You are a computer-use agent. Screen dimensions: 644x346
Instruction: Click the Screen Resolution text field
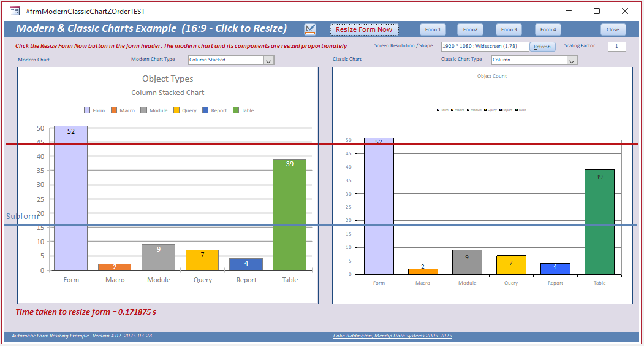(485, 46)
